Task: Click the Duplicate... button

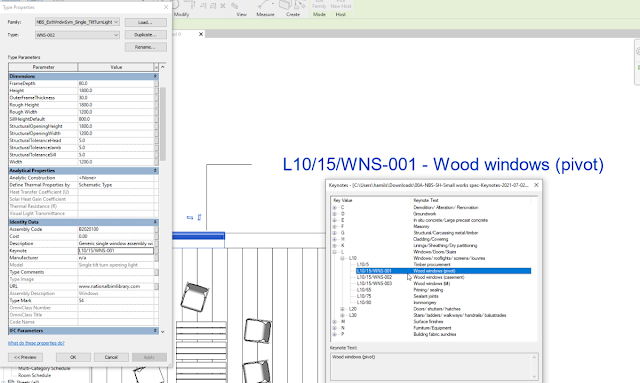Action: pyautogui.click(x=146, y=35)
